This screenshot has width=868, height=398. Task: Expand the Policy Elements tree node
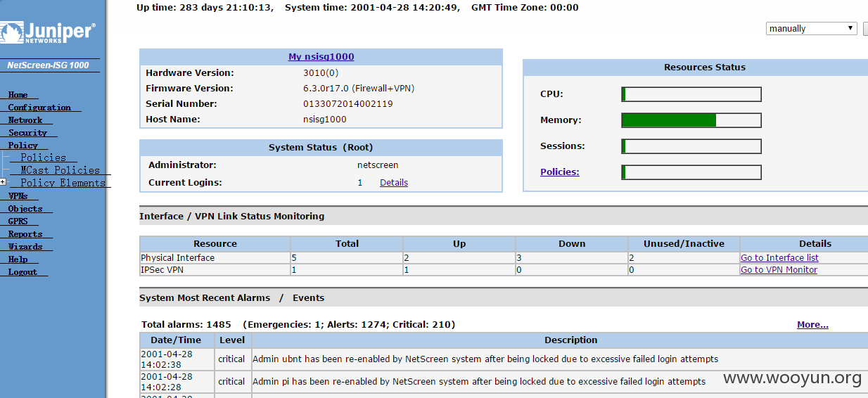(x=4, y=182)
